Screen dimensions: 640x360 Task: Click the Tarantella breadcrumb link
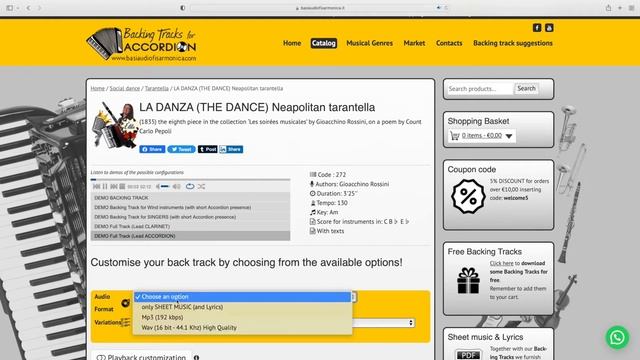157,88
